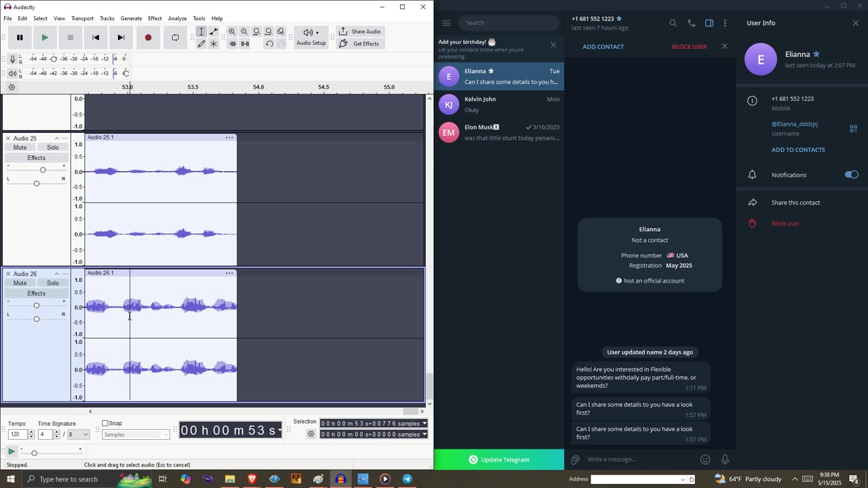Click Silence audio selection icon
The image size is (868, 488).
244,44
